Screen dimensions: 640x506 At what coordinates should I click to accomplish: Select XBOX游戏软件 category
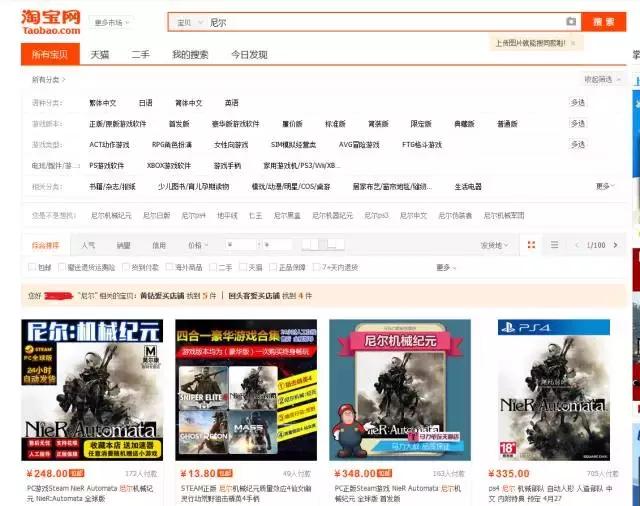[169, 166]
